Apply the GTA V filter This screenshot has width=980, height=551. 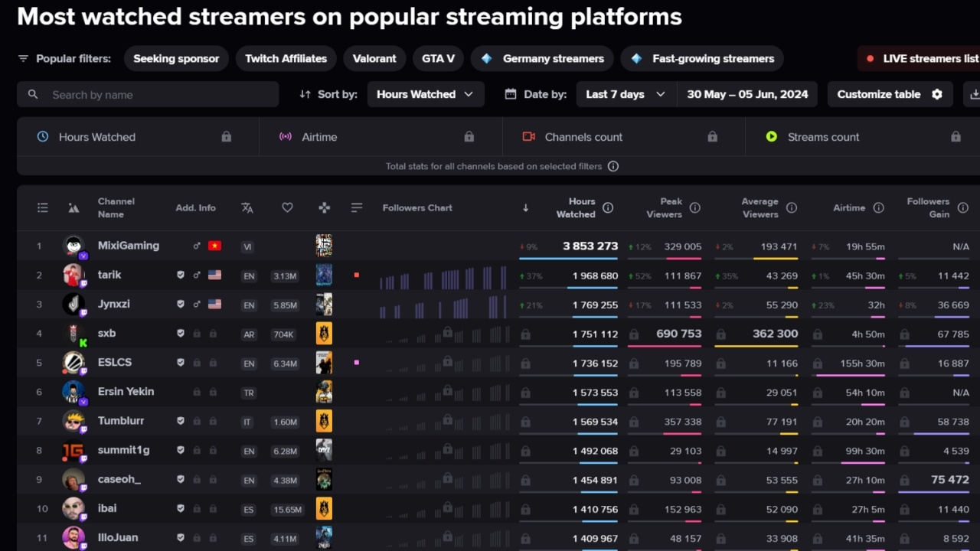tap(438, 58)
